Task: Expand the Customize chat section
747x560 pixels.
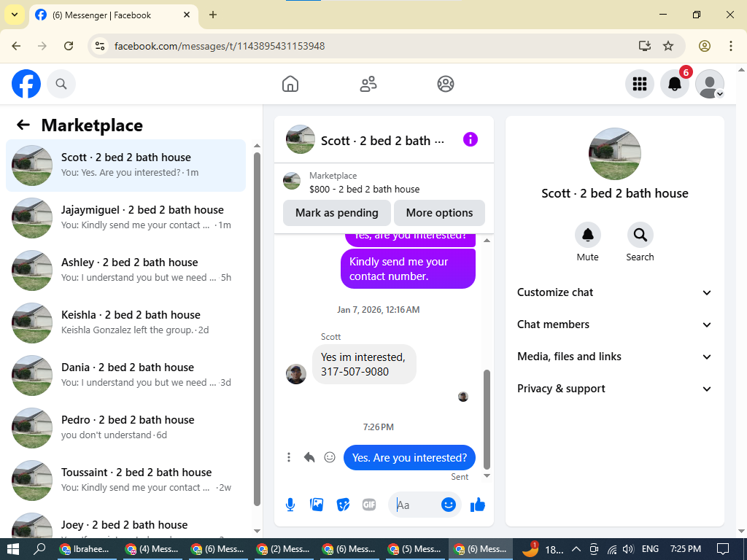Action: [614, 292]
